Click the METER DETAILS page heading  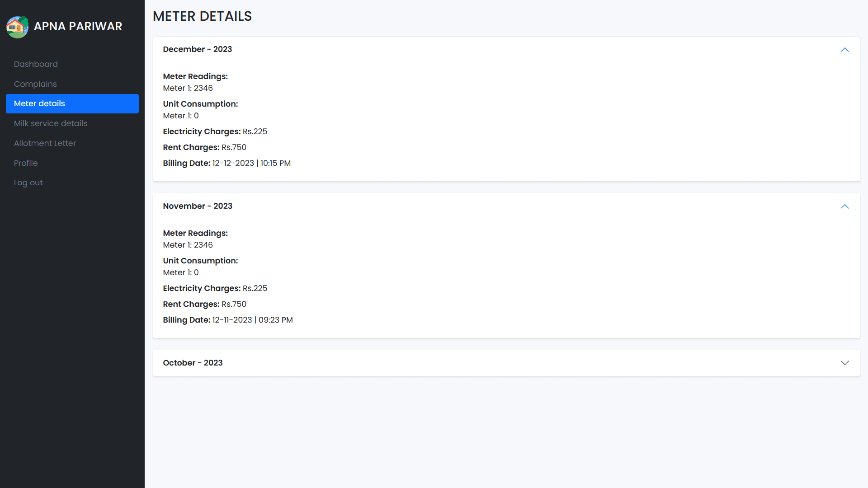(202, 16)
